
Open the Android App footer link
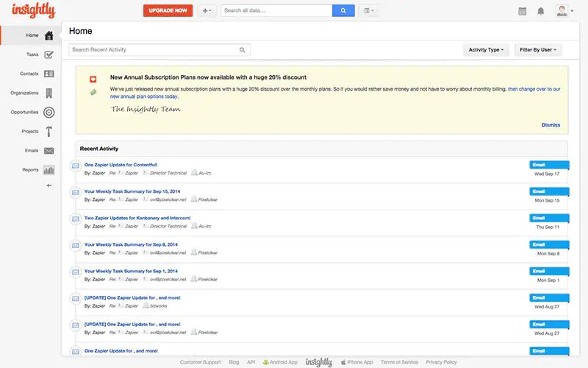click(x=280, y=362)
